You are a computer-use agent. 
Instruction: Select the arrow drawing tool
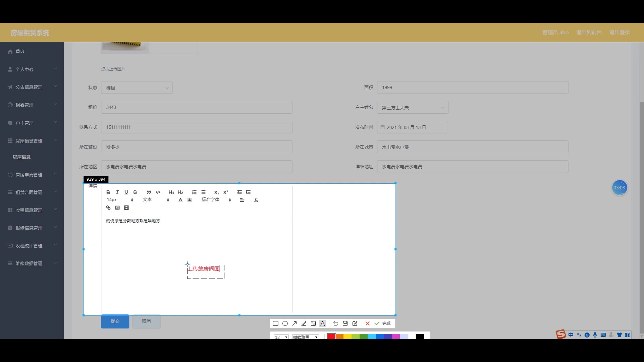coord(294,323)
